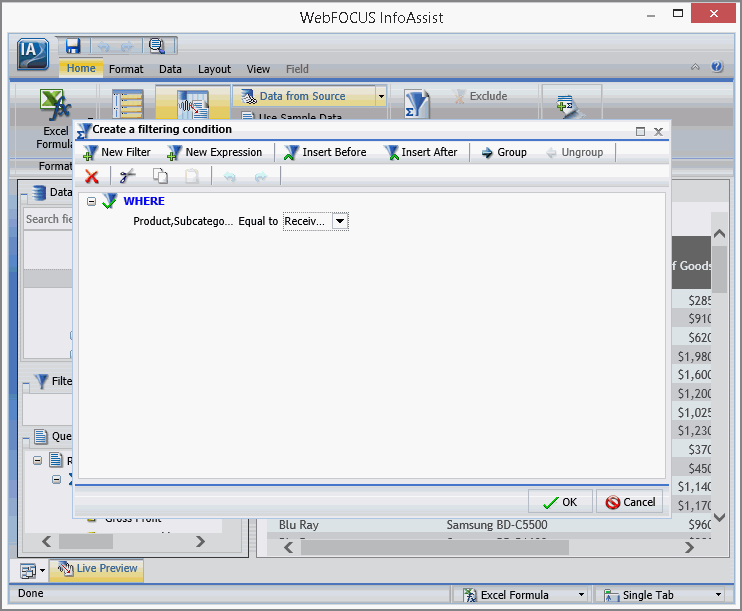Image resolution: width=742 pixels, height=611 pixels.
Task: Click OK to confirm filter
Action: coord(560,502)
